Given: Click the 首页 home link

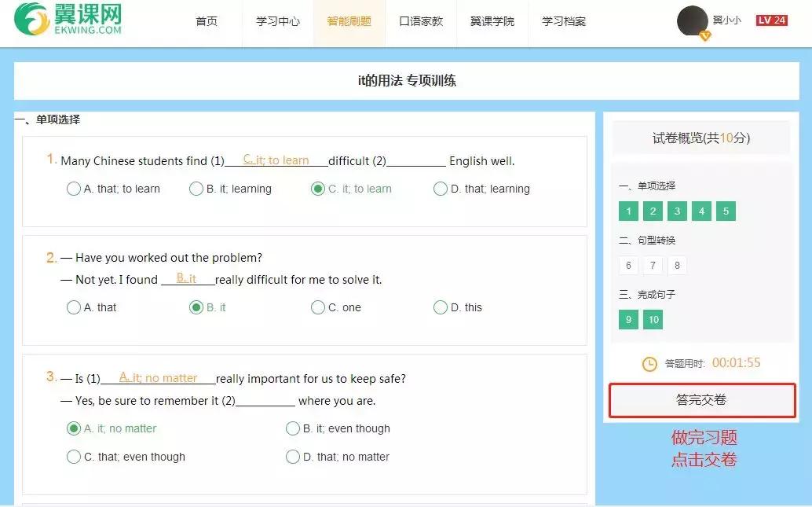Looking at the screenshot, I should click(207, 21).
